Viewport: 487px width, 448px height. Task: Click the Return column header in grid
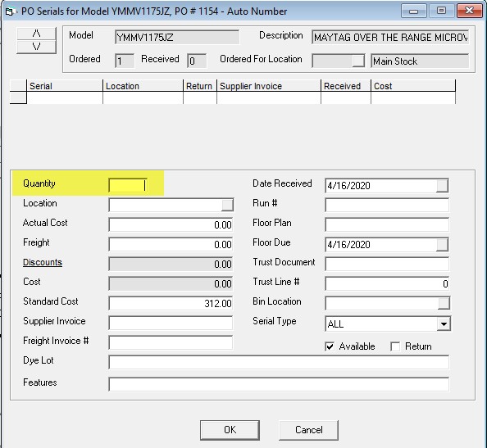click(200, 86)
